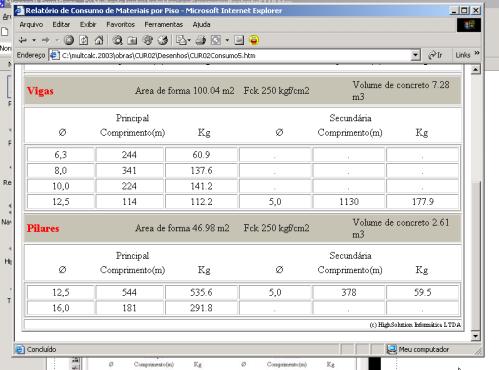Viewport: 499px width, 370px height.
Task: Click the Vigas secondary length cell 1130
Action: click(x=349, y=202)
